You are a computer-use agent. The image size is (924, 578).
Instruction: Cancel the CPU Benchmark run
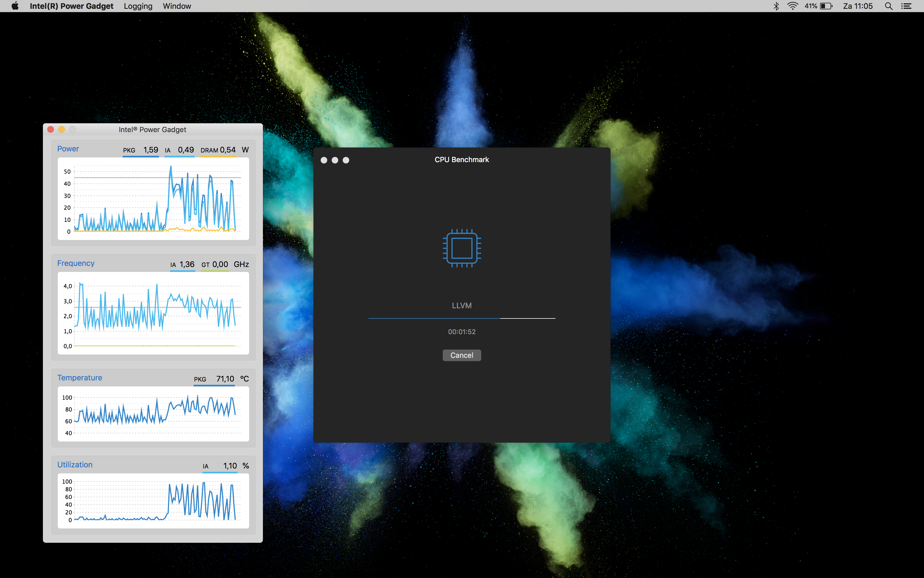462,355
